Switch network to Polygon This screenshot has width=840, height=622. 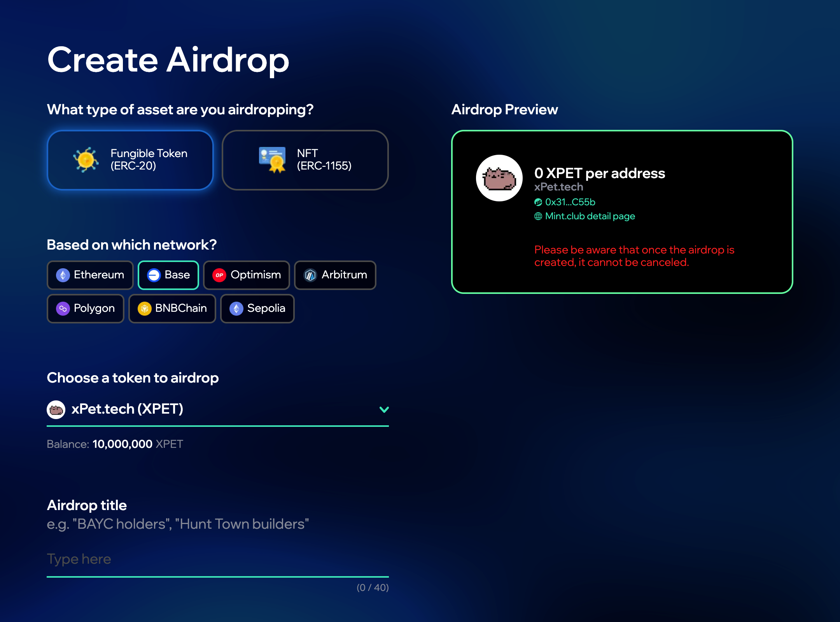click(86, 309)
